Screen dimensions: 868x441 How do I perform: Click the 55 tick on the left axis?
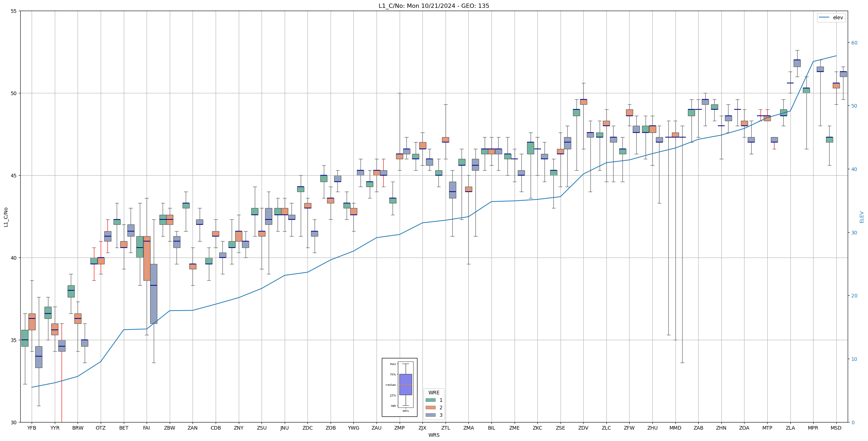[x=14, y=11]
